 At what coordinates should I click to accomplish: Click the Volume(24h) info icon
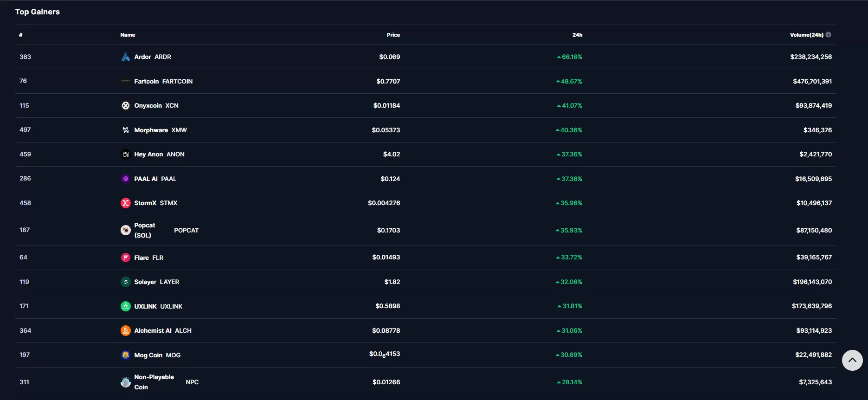pos(829,35)
